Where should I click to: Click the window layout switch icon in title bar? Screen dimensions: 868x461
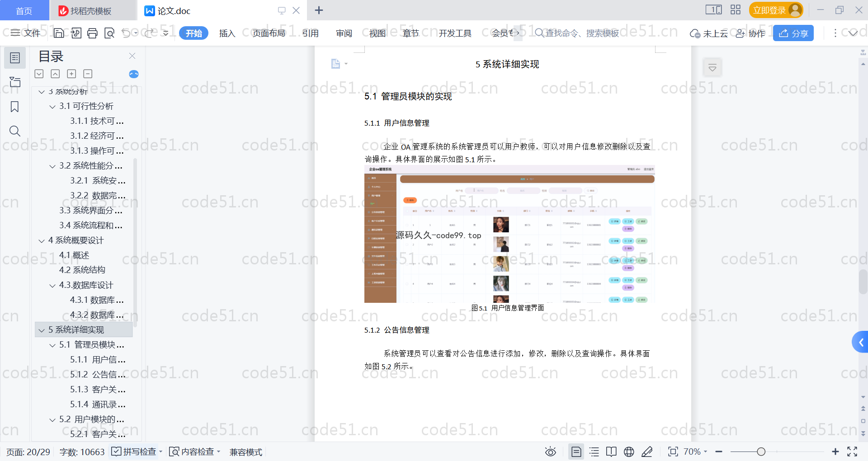pos(713,10)
